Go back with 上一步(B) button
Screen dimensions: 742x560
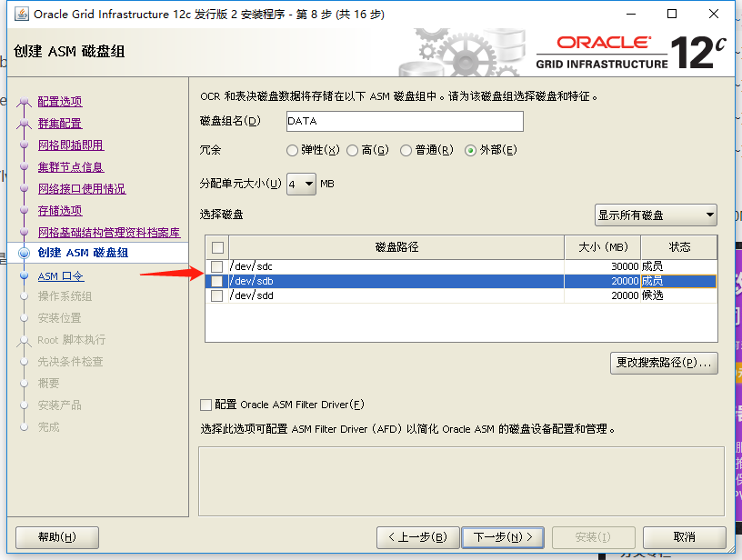(418, 537)
